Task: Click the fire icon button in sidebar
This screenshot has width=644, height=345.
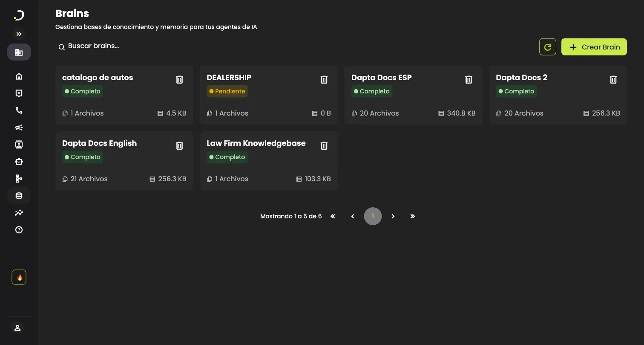Action: (x=19, y=277)
